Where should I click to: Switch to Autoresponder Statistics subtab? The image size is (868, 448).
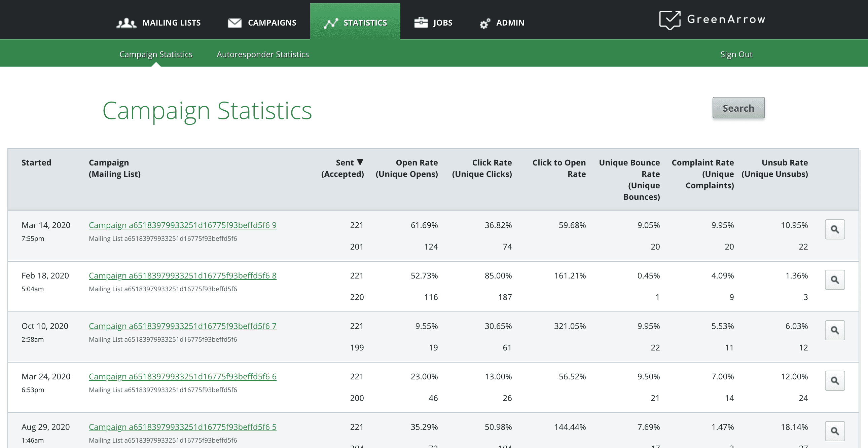(262, 54)
